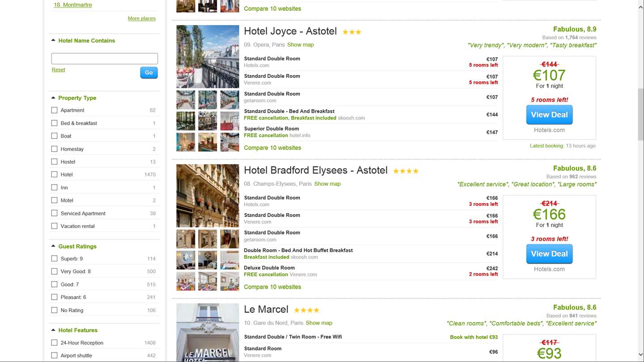Click the hotel name search input field

coord(104,59)
